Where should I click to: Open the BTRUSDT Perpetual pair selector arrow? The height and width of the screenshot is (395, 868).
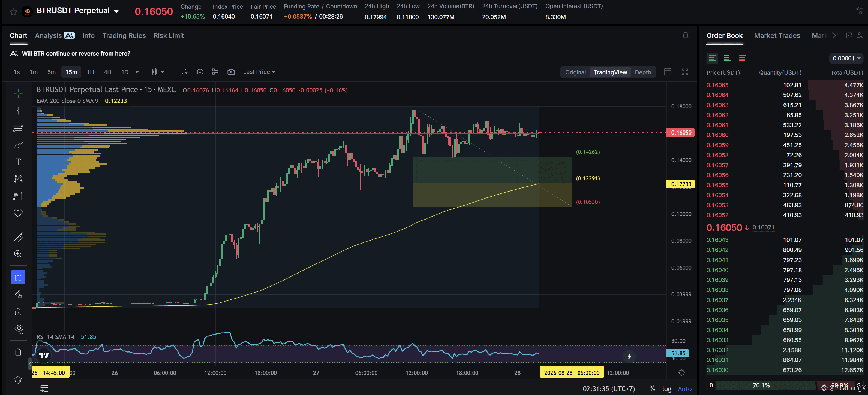pos(116,11)
